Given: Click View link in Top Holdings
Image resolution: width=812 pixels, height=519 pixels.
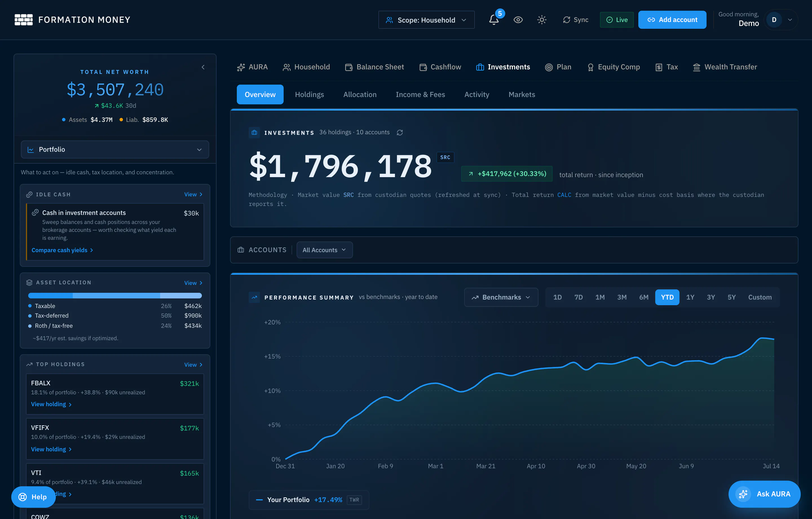Looking at the screenshot, I should click(x=193, y=365).
